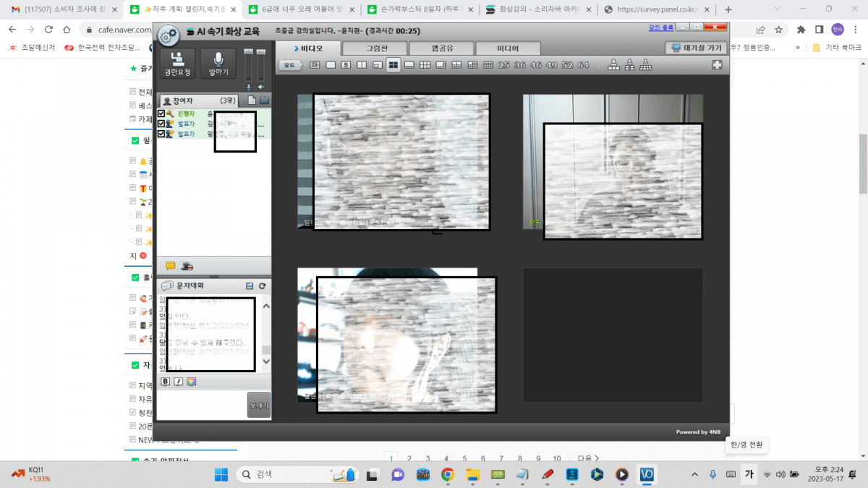
Task: Click the 모드 mode selector button
Action: click(x=290, y=65)
